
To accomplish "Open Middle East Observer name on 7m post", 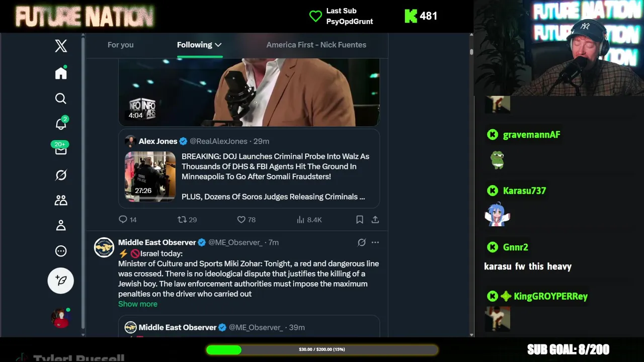I will click(x=157, y=242).
